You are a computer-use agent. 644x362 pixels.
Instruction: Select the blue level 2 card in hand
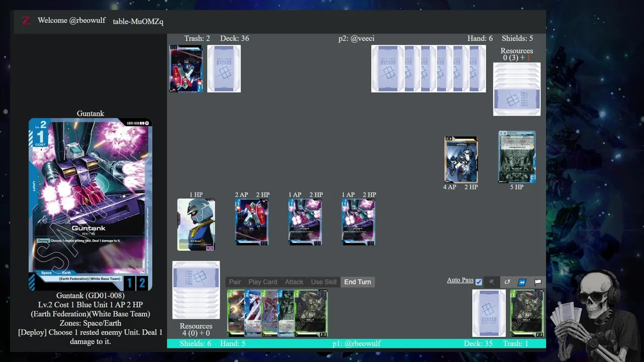253,313
